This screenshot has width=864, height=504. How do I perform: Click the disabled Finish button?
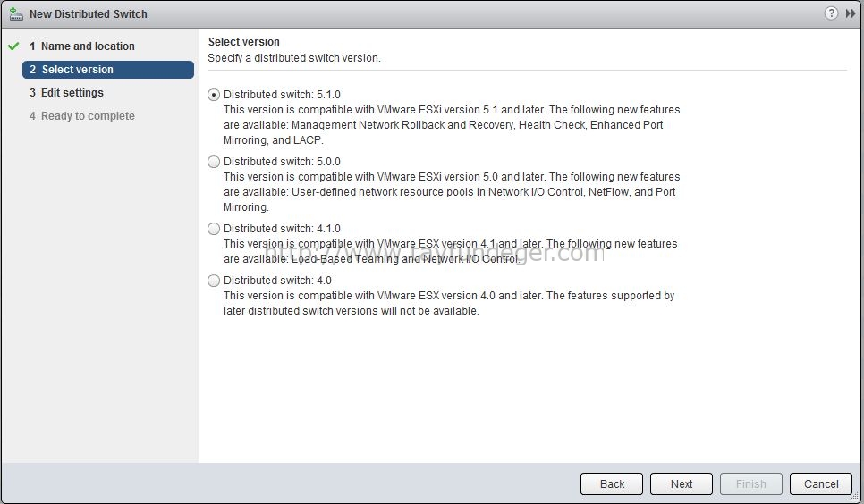751,483
